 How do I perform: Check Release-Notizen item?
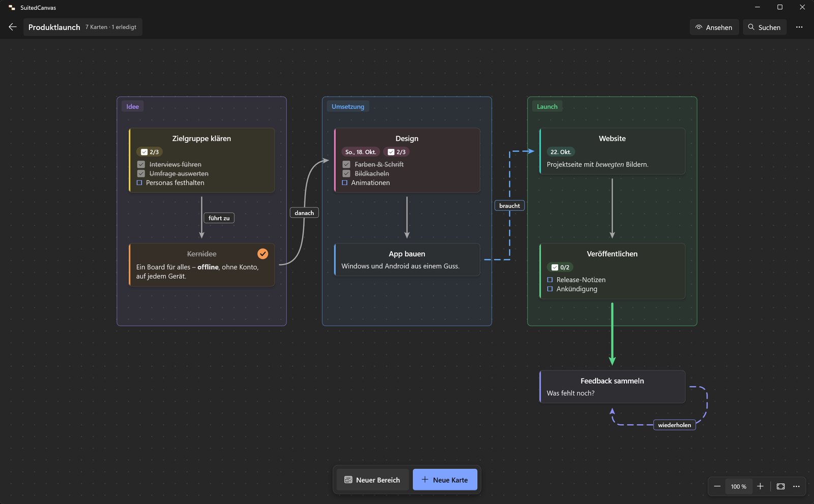tap(550, 280)
